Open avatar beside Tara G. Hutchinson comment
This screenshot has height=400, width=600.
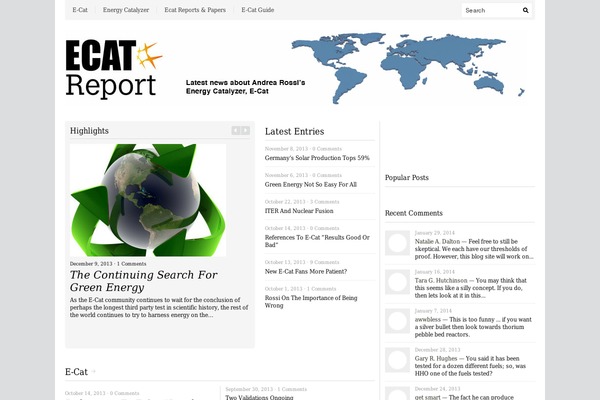tap(397, 282)
